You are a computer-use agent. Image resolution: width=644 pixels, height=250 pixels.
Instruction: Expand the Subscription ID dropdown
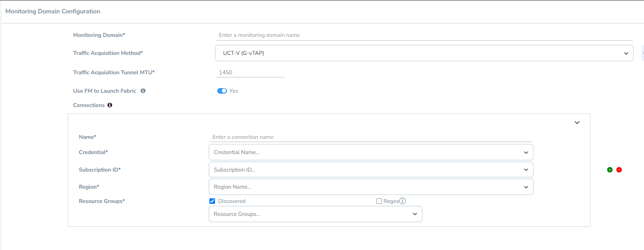[x=371, y=170]
